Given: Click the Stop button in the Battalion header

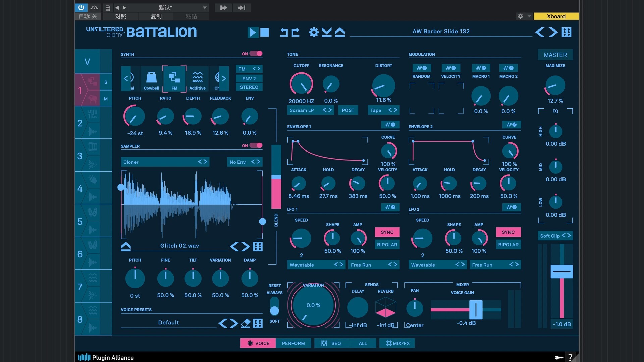Looking at the screenshot, I should click(x=265, y=32).
